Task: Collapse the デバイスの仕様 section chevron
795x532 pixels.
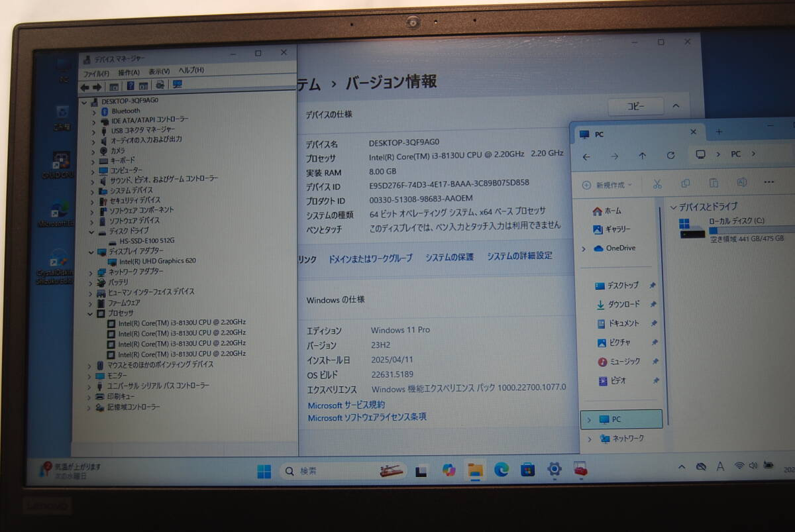Action: [676, 106]
